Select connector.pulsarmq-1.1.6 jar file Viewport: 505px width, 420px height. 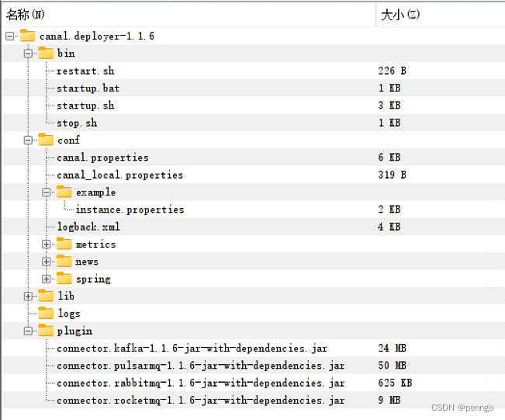[201, 366]
